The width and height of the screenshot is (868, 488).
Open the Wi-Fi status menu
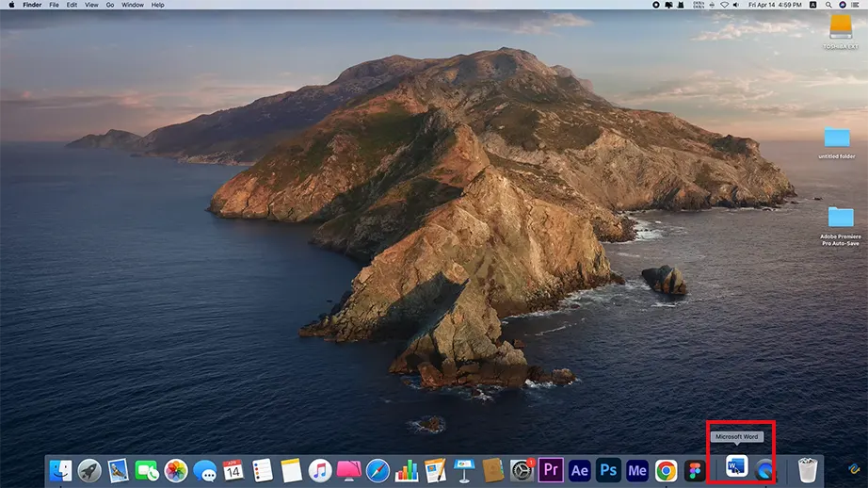(x=724, y=5)
